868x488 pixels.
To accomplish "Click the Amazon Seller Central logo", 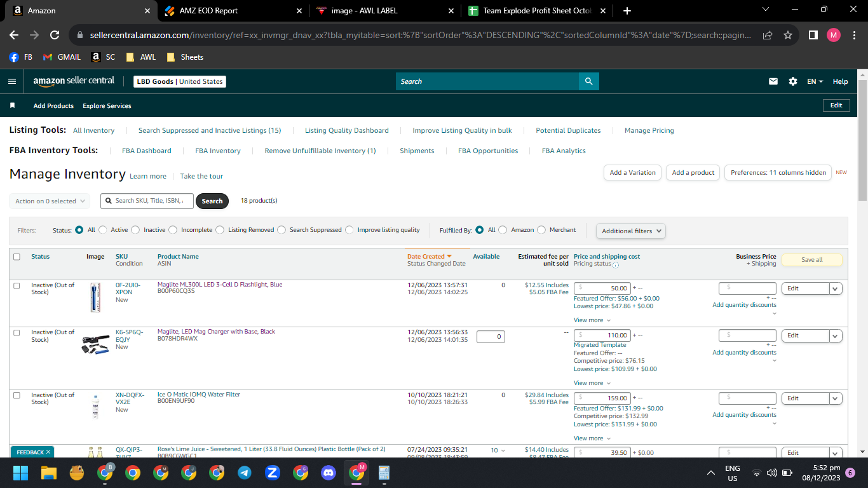I will [74, 81].
